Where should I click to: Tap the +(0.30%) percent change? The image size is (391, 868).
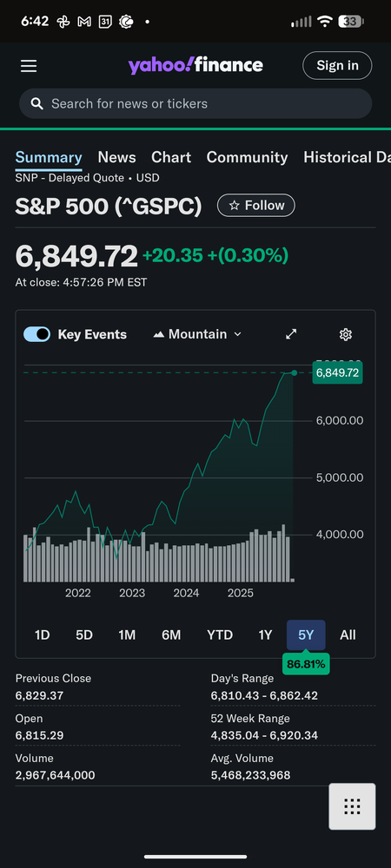248,256
